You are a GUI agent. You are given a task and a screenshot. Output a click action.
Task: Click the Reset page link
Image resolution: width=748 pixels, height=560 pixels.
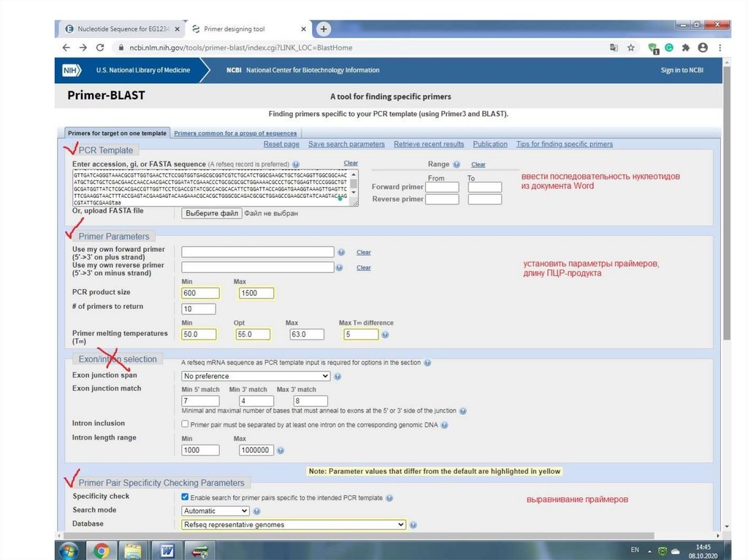pos(281,144)
